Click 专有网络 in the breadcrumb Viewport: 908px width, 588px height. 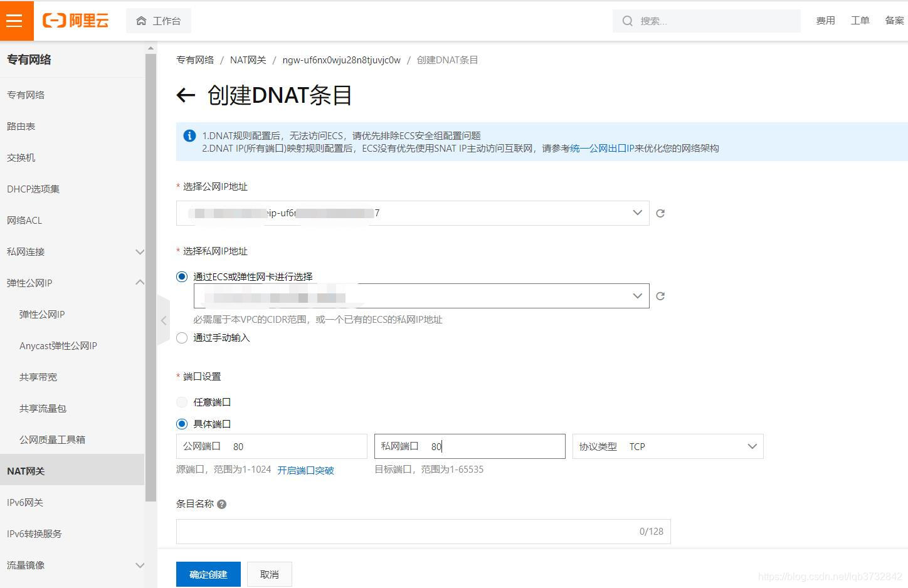pyautogui.click(x=195, y=60)
